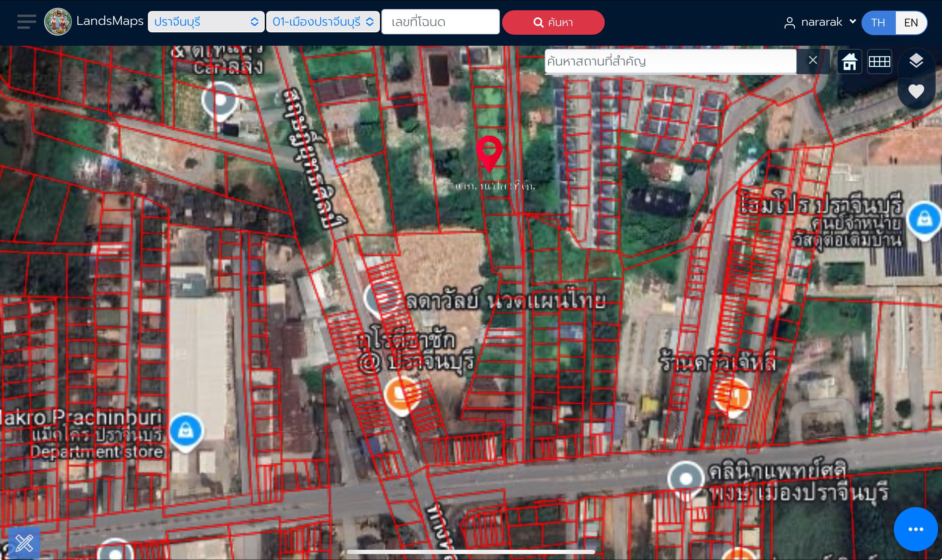Expand the ปราจีนบุรี province dropdown
The width and height of the screenshot is (942, 560).
click(x=206, y=22)
